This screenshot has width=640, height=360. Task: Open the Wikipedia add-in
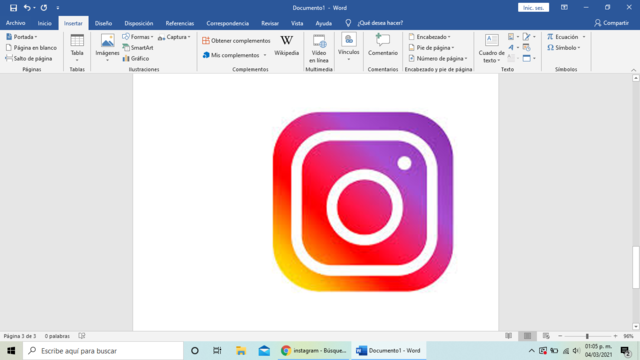click(287, 45)
